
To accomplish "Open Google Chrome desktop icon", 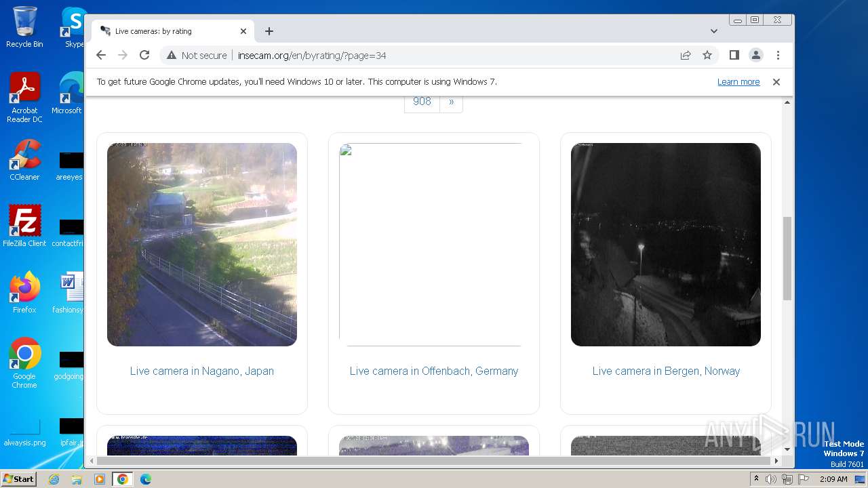I will tap(24, 363).
